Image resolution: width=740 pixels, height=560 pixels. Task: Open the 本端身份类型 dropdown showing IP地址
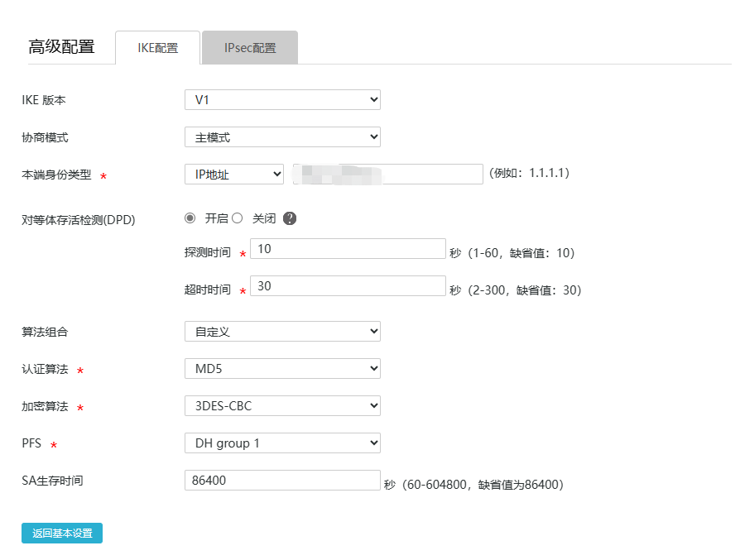tap(234, 174)
